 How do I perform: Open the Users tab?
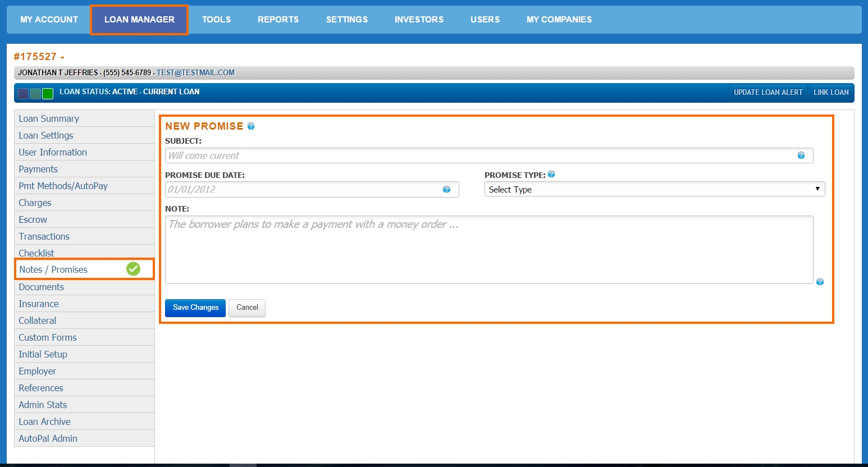click(485, 20)
